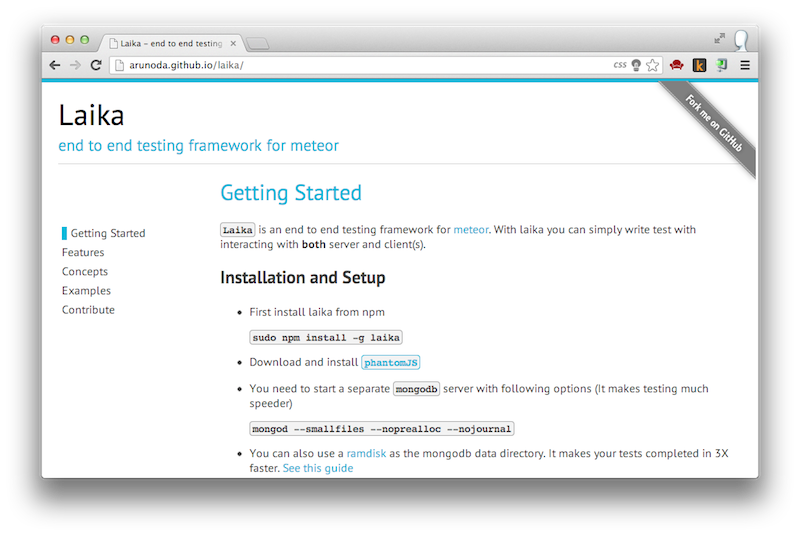
Task: Click the CSS extension icon in address bar
Action: click(x=619, y=65)
